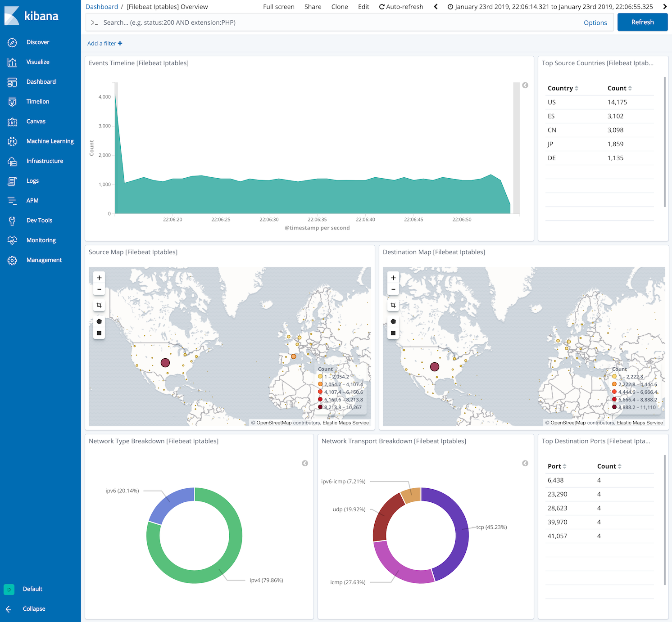Open the Share menu
This screenshot has height=622, width=672.
point(313,6)
